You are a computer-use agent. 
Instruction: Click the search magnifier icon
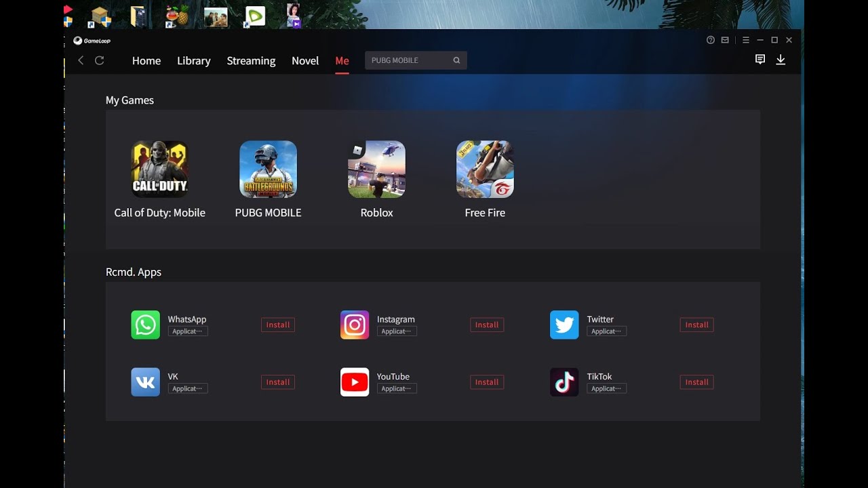[456, 60]
